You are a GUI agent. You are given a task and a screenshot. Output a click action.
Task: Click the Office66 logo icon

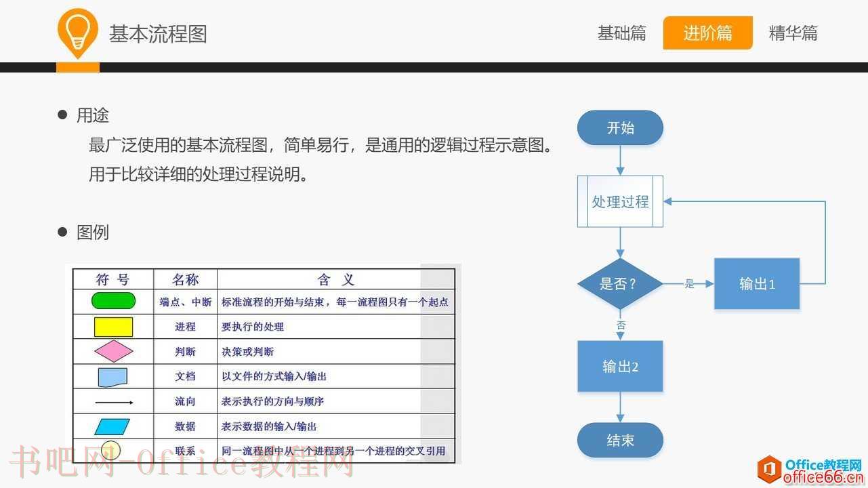click(769, 469)
